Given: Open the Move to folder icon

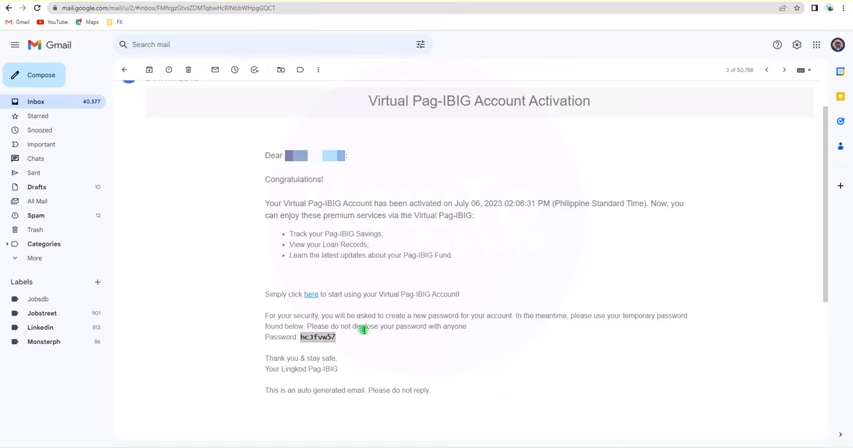Looking at the screenshot, I should (x=281, y=70).
